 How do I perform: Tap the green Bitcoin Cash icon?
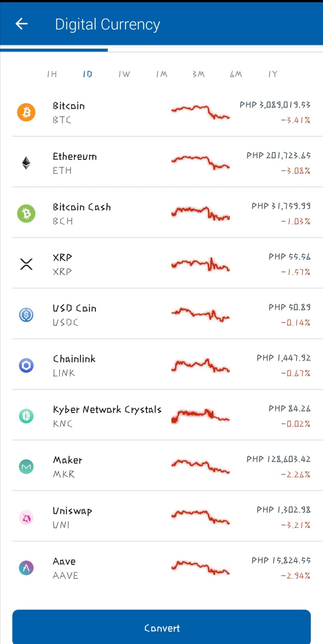coord(26,214)
